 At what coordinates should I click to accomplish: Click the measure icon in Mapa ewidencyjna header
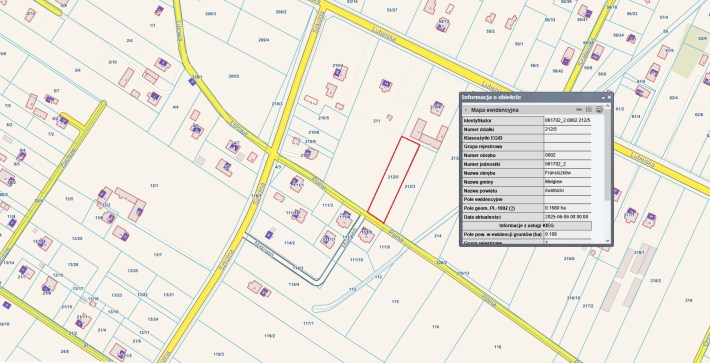(579, 110)
